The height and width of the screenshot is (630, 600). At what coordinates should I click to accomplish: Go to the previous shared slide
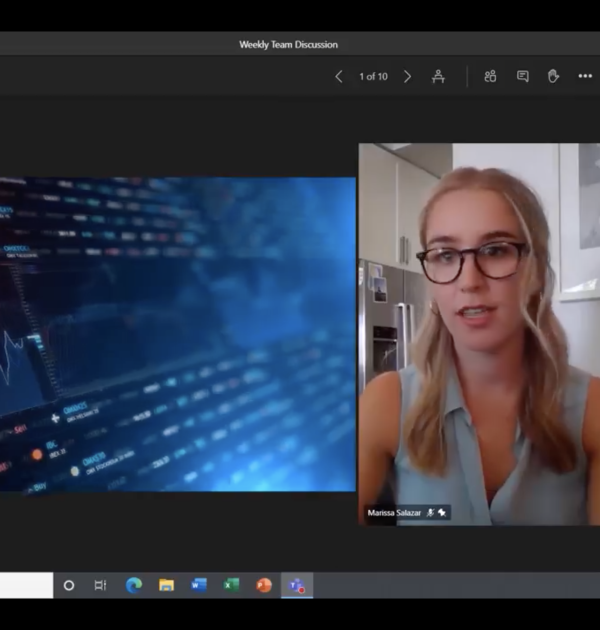click(339, 76)
